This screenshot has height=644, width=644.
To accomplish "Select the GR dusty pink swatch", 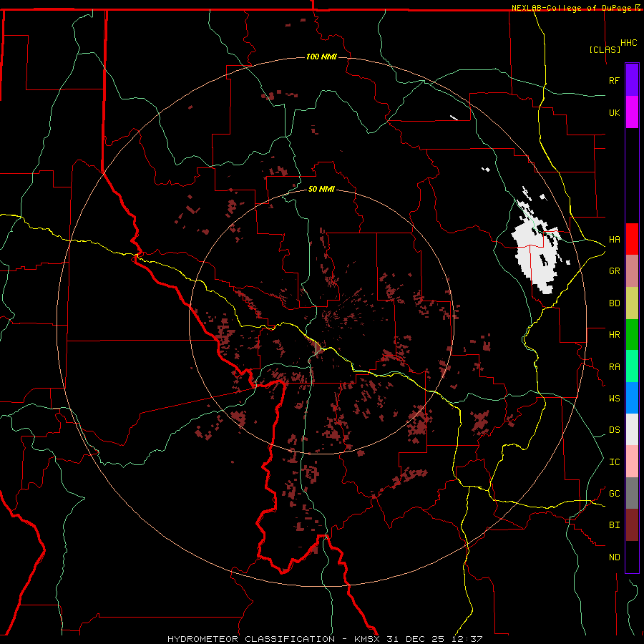I will click(x=632, y=271).
